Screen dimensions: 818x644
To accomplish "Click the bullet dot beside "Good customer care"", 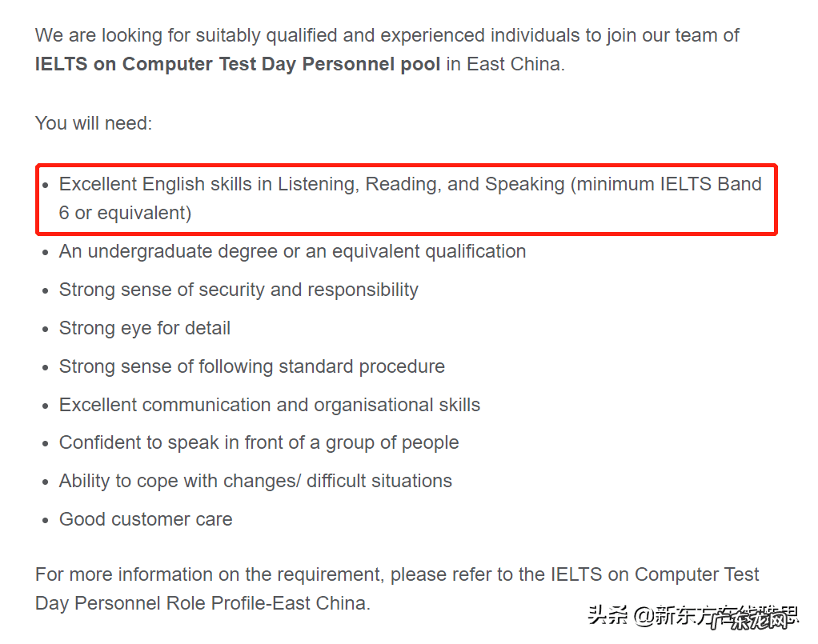I will pos(46,520).
